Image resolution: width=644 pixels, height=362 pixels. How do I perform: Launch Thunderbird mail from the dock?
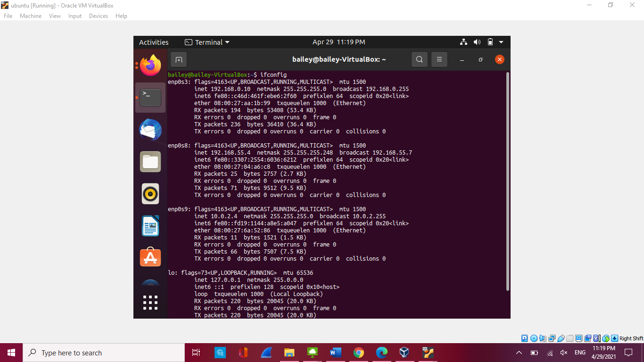coord(150,130)
